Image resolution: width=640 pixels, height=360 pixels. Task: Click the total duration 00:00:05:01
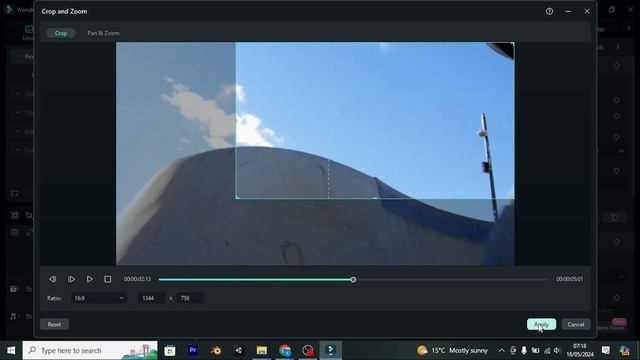[569, 279]
